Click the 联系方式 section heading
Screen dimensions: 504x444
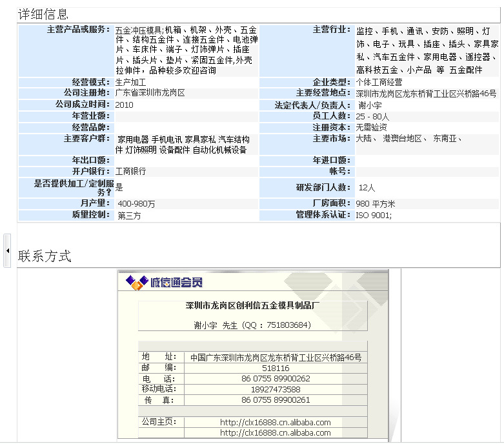45,256
